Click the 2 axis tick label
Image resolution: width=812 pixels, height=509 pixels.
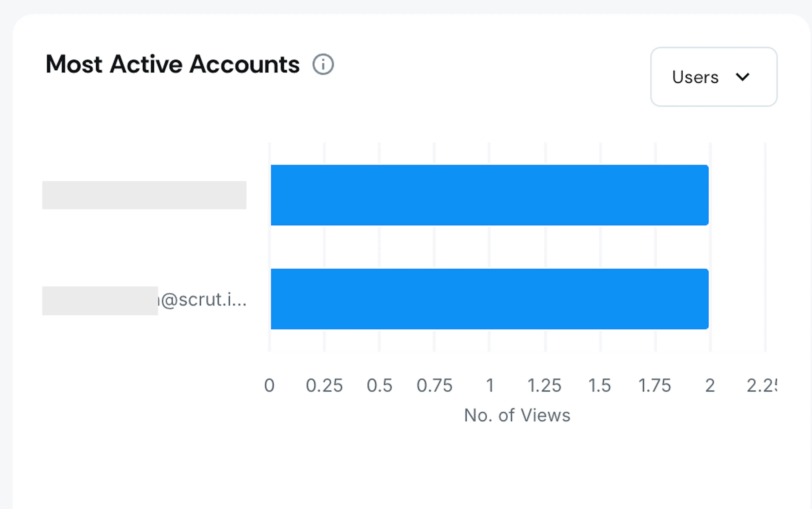click(x=710, y=386)
